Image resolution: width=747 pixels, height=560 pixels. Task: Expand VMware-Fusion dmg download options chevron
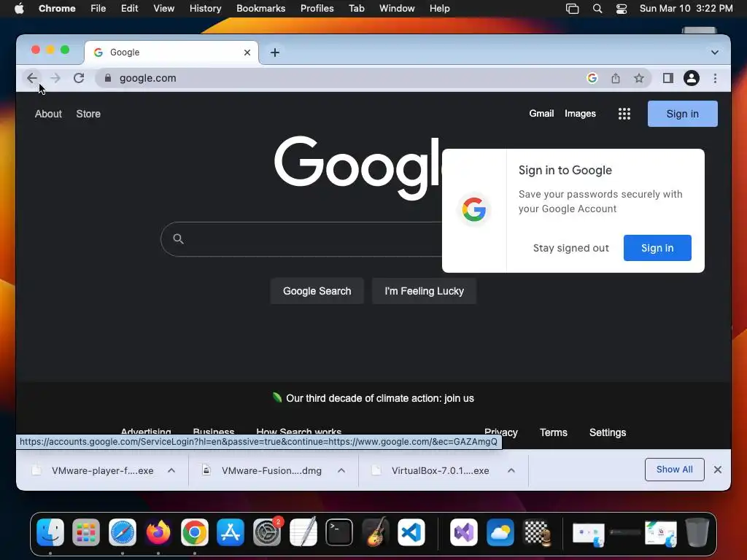[341, 470]
